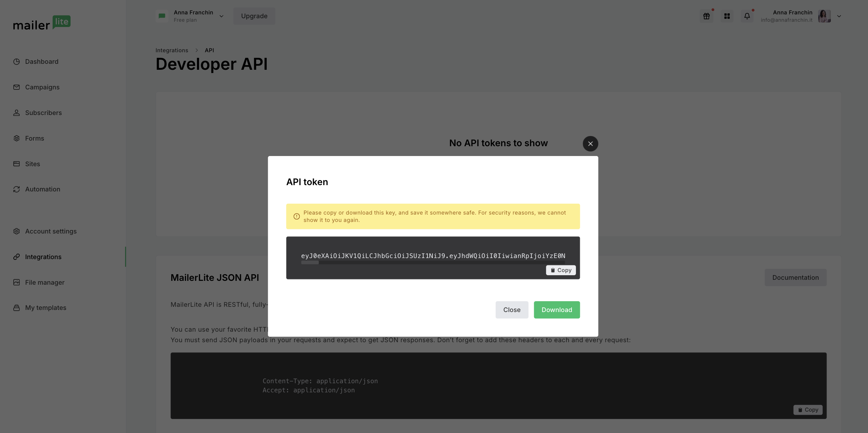Click the Integrations link-chain icon
Screen dimensions: 868x433
pyautogui.click(x=16, y=257)
